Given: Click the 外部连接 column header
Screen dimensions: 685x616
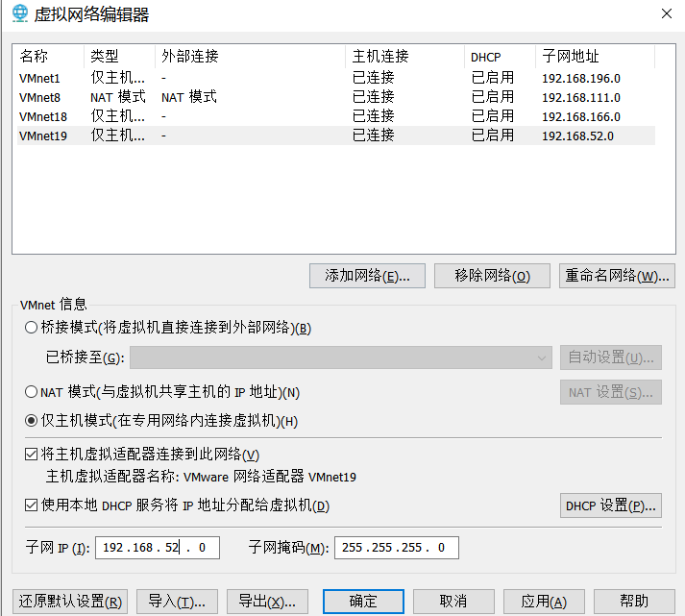Looking at the screenshot, I should 251,57.
